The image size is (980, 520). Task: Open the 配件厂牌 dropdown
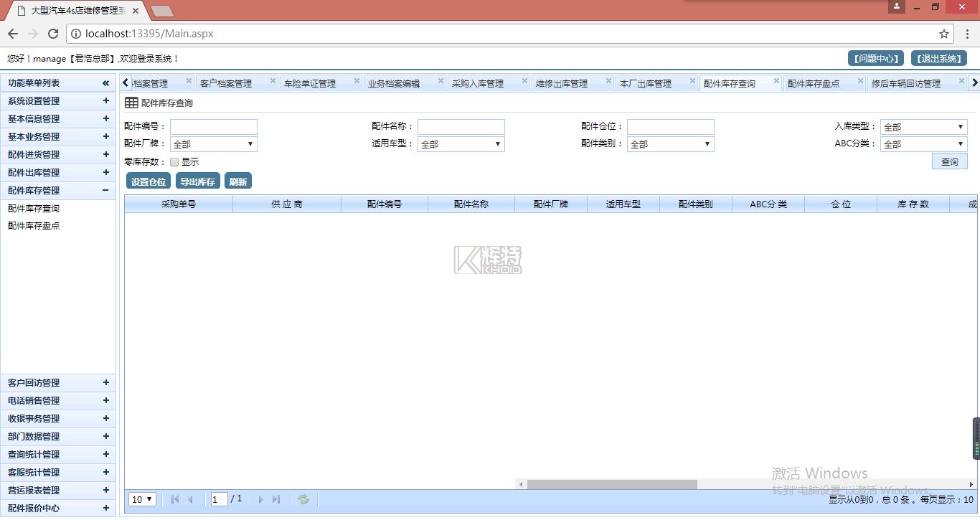click(213, 144)
